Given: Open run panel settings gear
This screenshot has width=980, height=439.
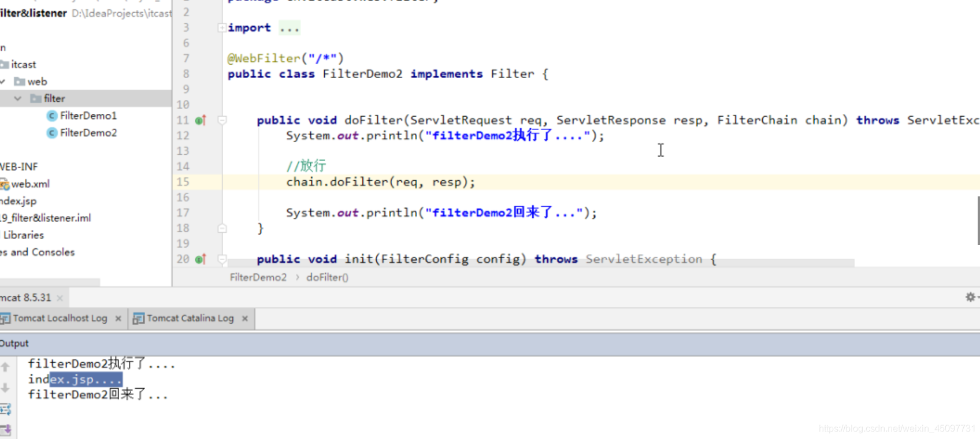Looking at the screenshot, I should pyautogui.click(x=970, y=297).
